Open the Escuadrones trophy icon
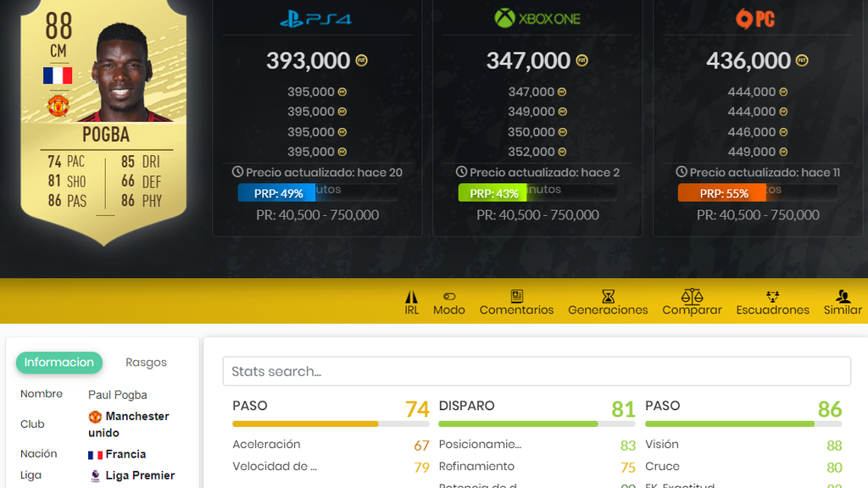 click(x=773, y=296)
